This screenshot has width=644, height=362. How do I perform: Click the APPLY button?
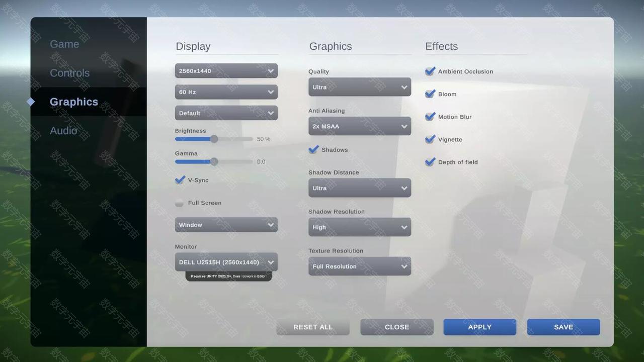[x=480, y=327]
